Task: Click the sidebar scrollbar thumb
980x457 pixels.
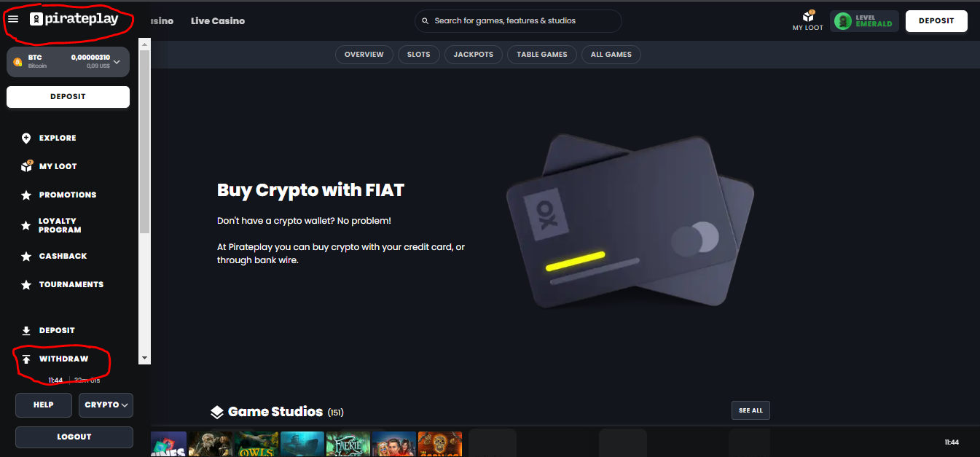Action: (x=144, y=141)
